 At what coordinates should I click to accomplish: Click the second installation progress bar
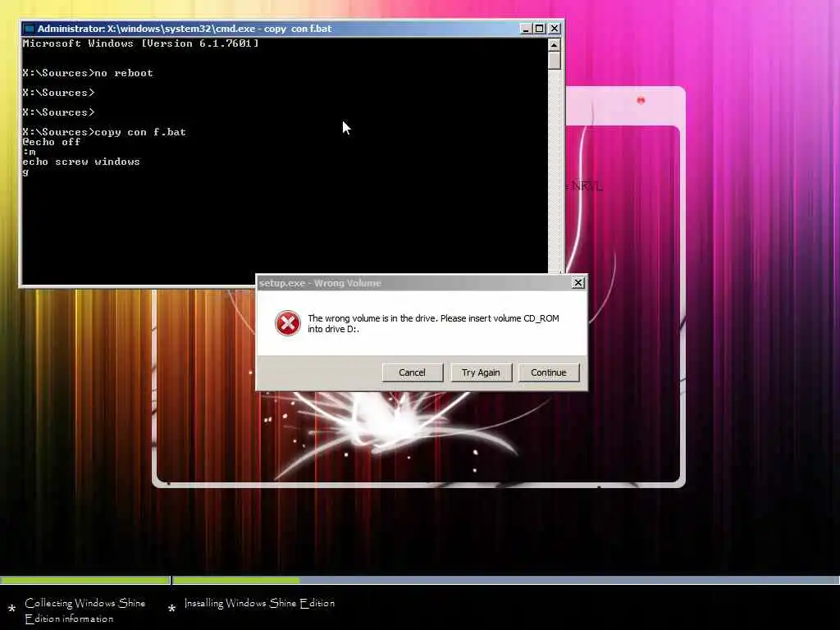tap(505, 580)
